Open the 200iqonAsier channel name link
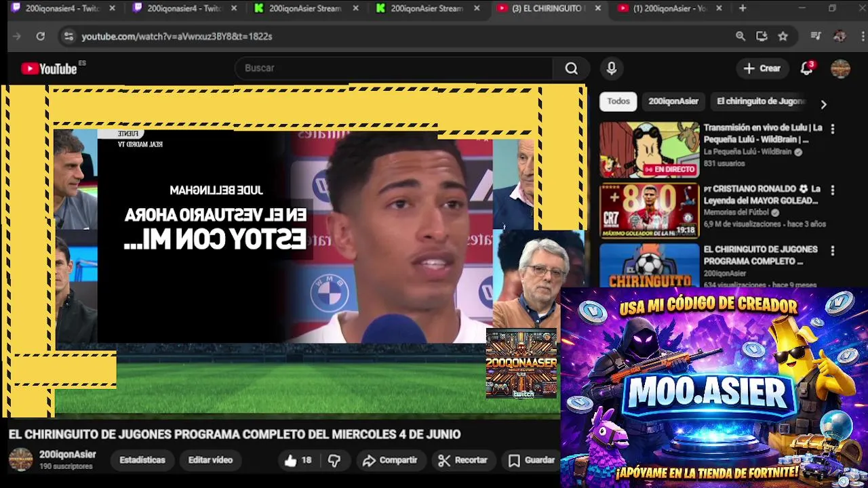This screenshot has width=868, height=488. [67, 455]
